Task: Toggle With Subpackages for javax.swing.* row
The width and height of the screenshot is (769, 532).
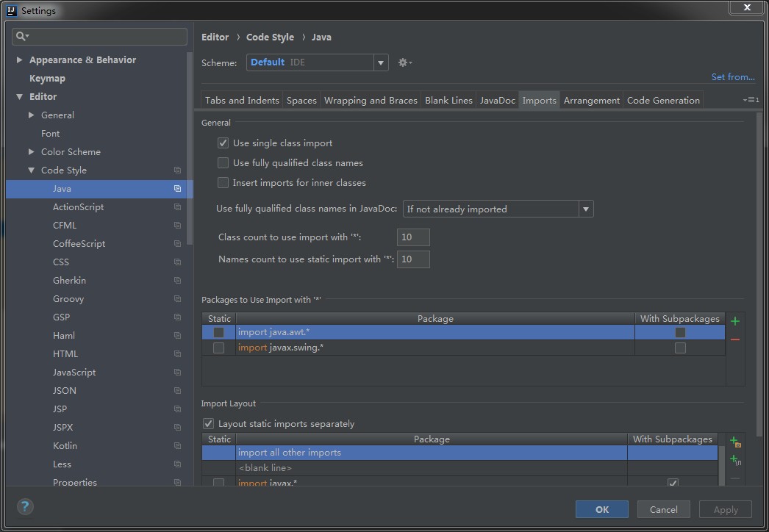Action: coord(680,348)
